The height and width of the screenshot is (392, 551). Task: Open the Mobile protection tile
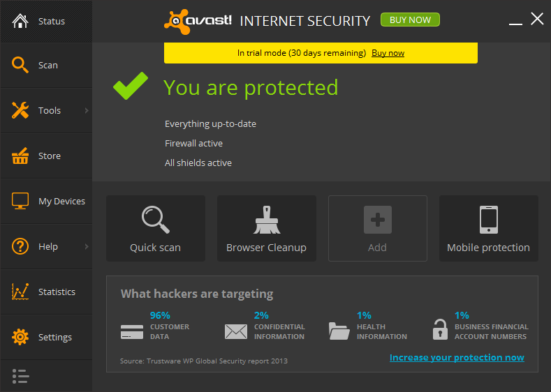pyautogui.click(x=488, y=228)
